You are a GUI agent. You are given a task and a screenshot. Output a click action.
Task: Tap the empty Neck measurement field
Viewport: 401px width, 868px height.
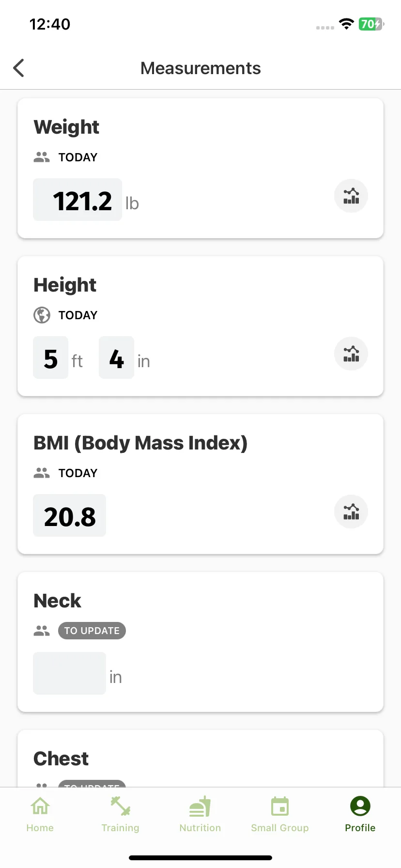coord(69,673)
